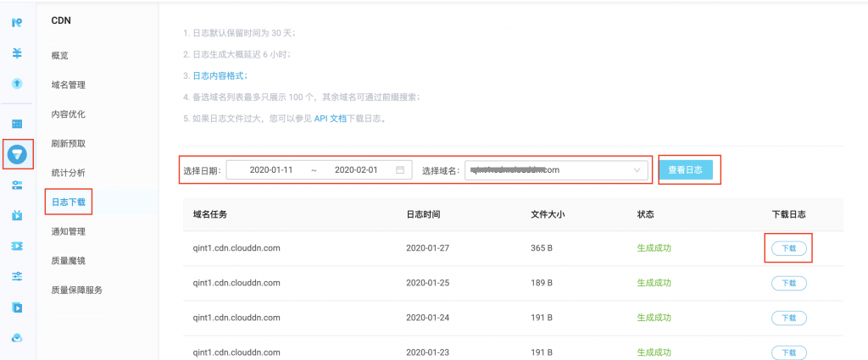Follow the API 文档 link
Image resolution: width=868 pixels, height=360 pixels.
point(331,119)
